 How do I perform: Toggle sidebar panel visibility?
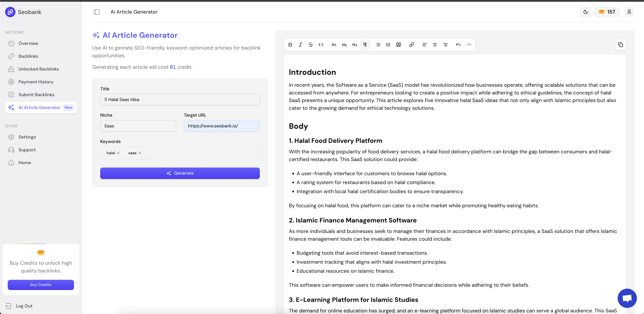tap(97, 12)
